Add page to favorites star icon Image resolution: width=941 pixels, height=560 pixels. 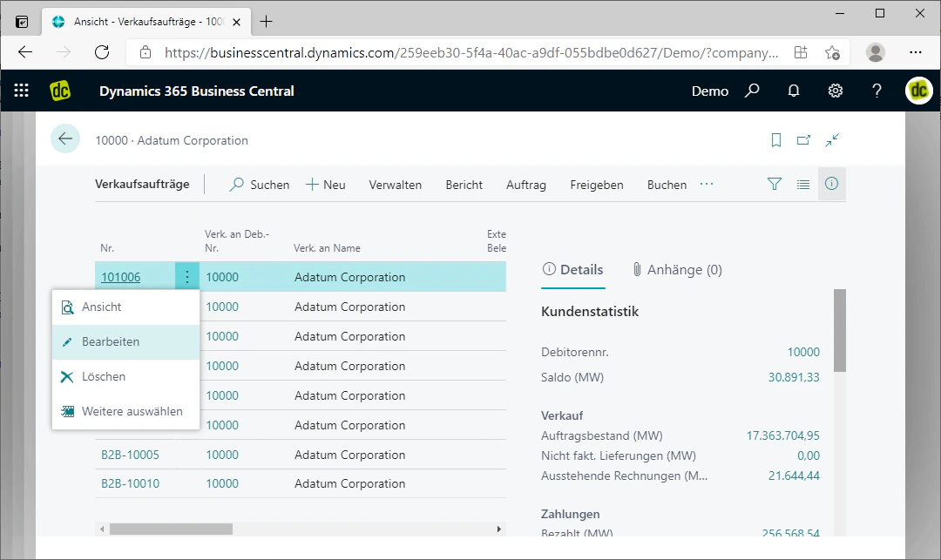coord(832,52)
